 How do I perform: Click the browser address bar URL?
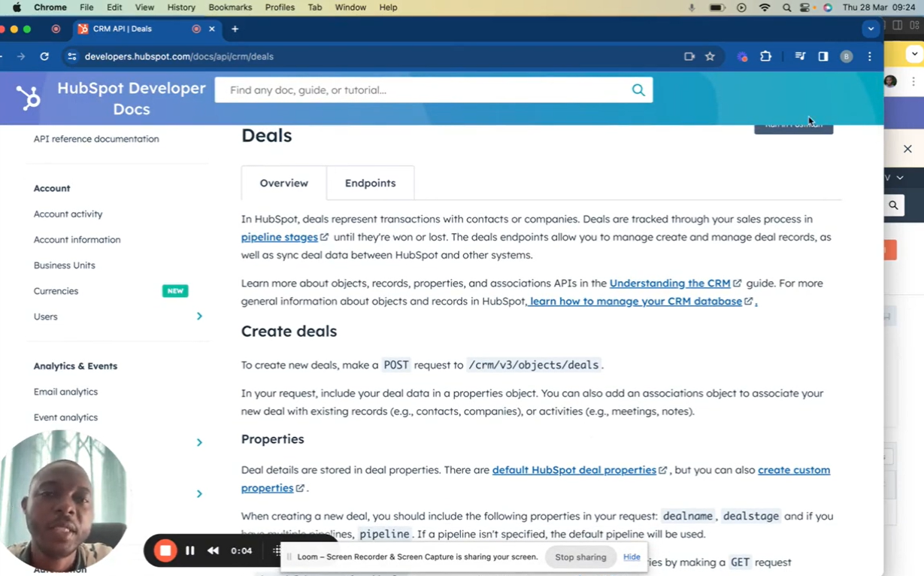click(179, 56)
